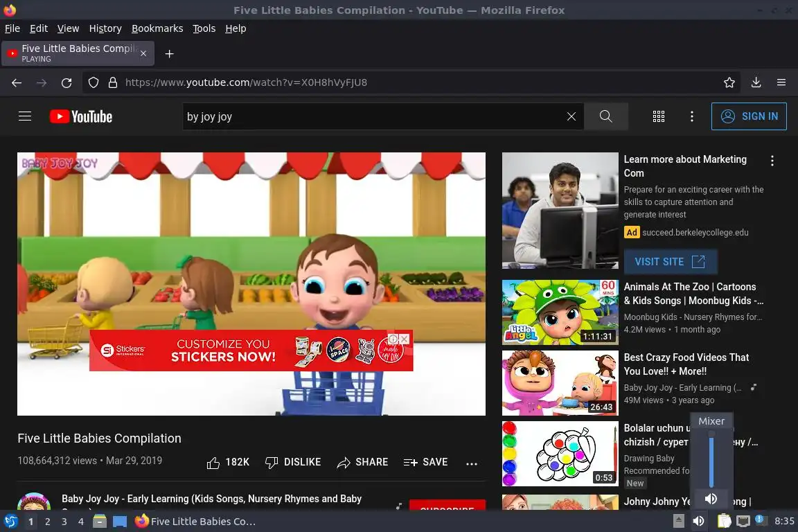The image size is (798, 532).
Task: Open more actions below the video
Action: [472, 463]
